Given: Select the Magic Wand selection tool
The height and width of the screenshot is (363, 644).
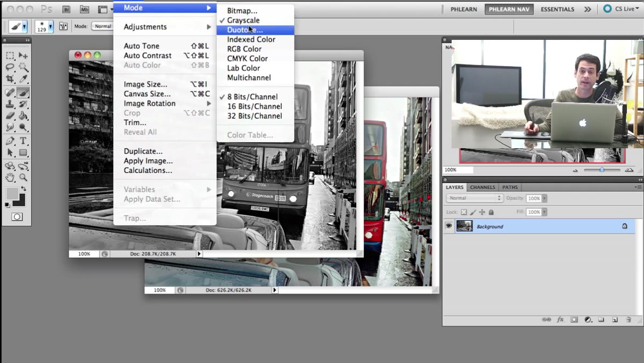Looking at the screenshot, I should click(x=23, y=67).
